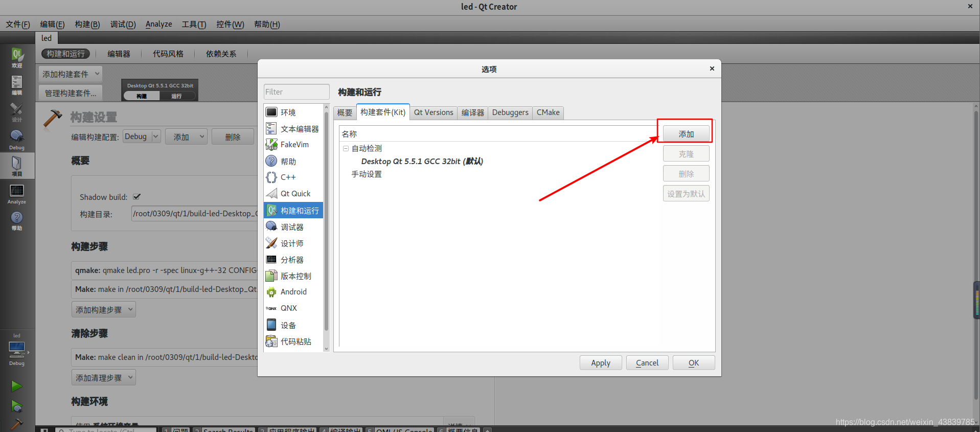This screenshot has height=432, width=980.
Task: Open the Add Build Step dropdown
Action: pyautogui.click(x=104, y=309)
